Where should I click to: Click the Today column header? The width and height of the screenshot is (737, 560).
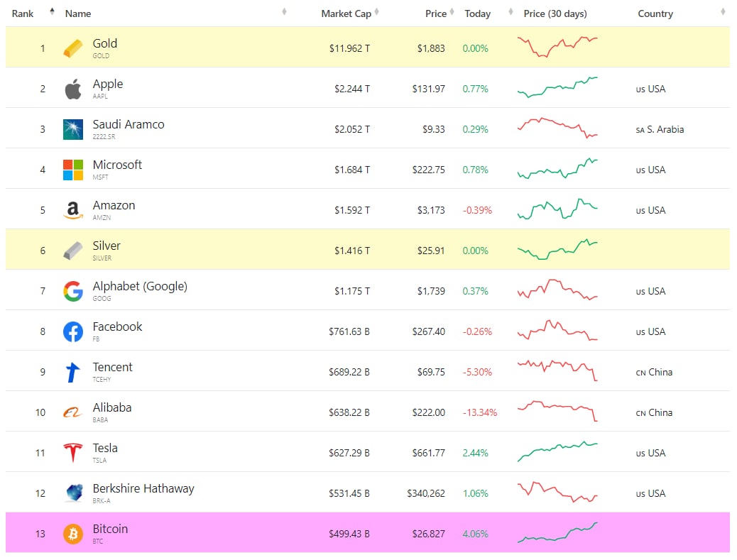pyautogui.click(x=478, y=13)
